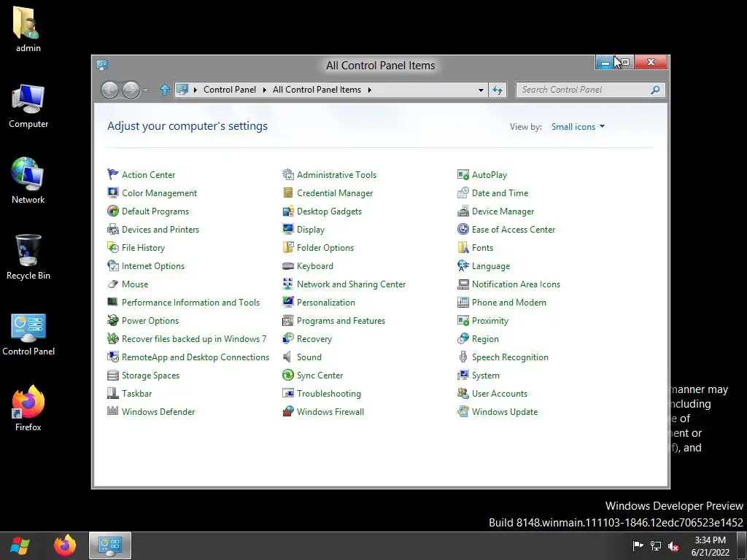Open the Storage Spaces icon
The width and height of the screenshot is (747, 560).
pos(113,376)
